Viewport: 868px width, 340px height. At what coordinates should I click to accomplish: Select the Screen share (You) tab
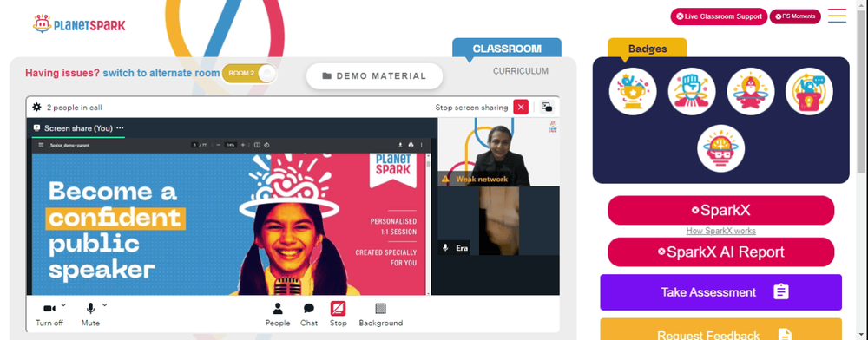78,128
